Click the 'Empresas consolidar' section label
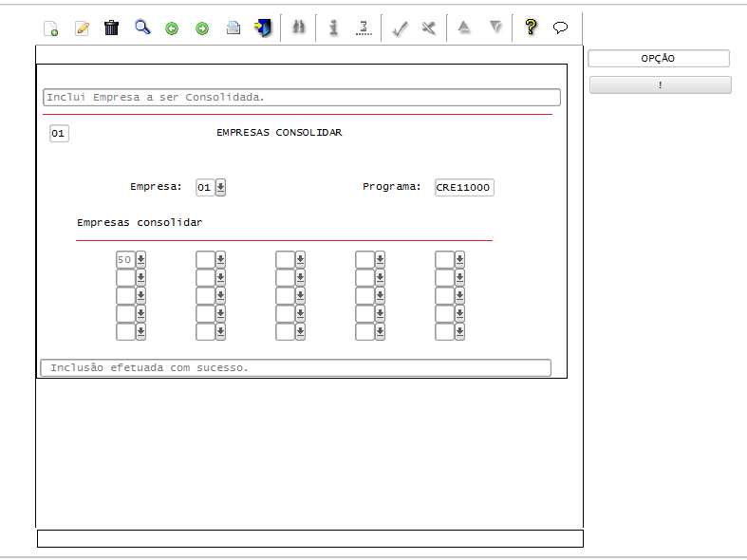 click(x=140, y=222)
